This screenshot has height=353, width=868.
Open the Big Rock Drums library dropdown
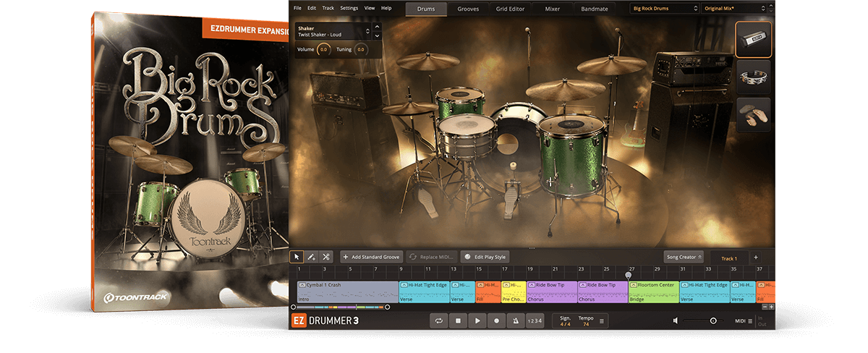(664, 8)
